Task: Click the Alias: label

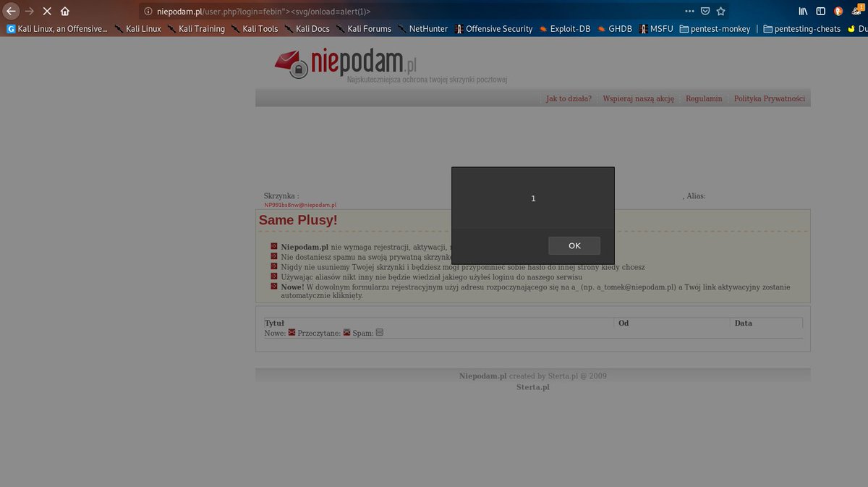Action: [x=696, y=196]
